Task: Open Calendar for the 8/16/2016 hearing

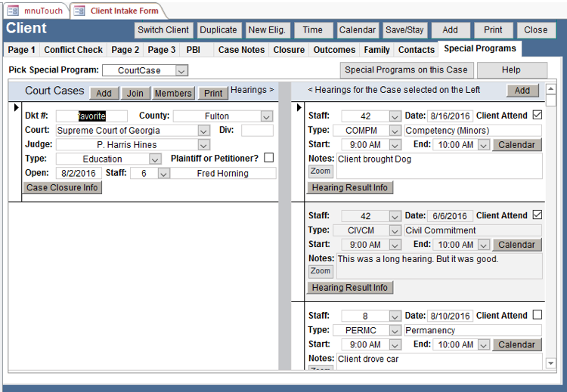Action: pos(516,144)
